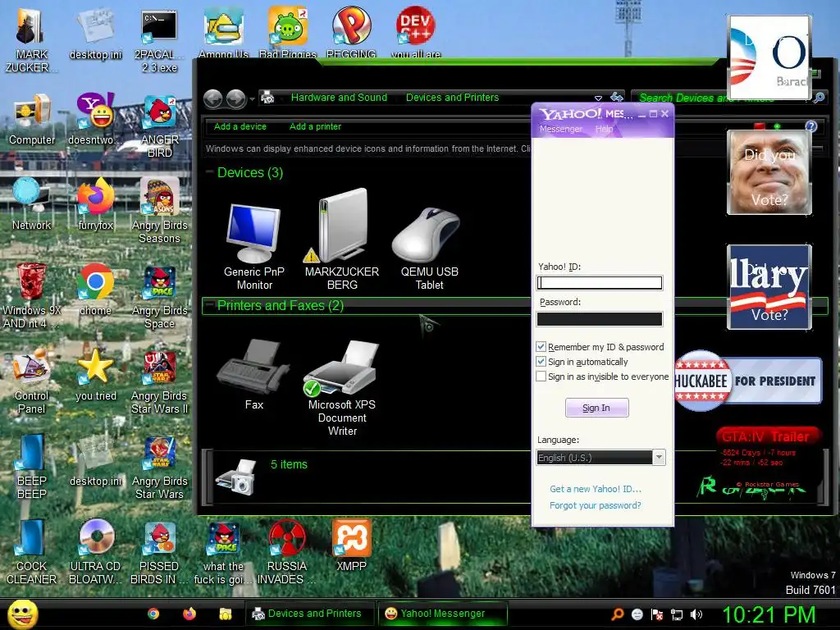Collapse the Devices (3) group

coord(209,171)
